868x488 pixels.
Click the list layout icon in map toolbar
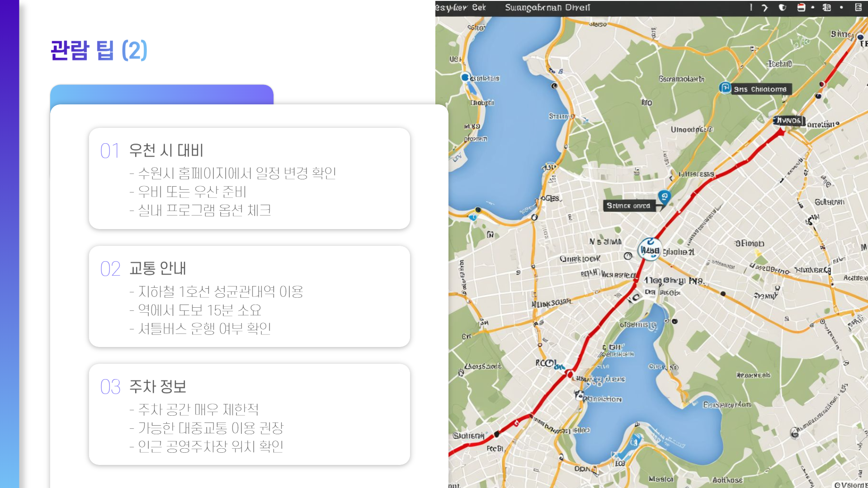click(827, 8)
